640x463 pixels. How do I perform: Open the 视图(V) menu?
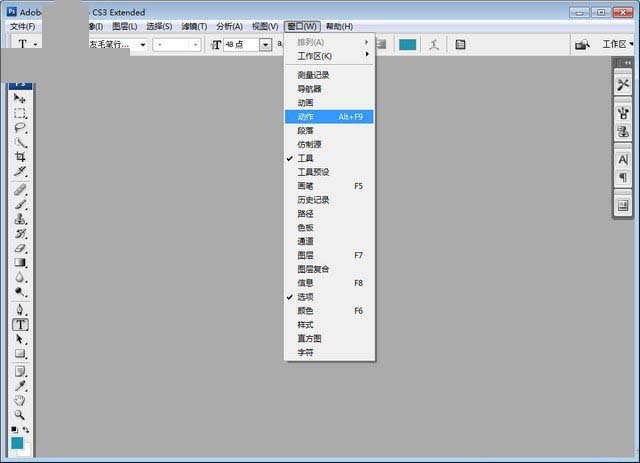click(x=265, y=27)
